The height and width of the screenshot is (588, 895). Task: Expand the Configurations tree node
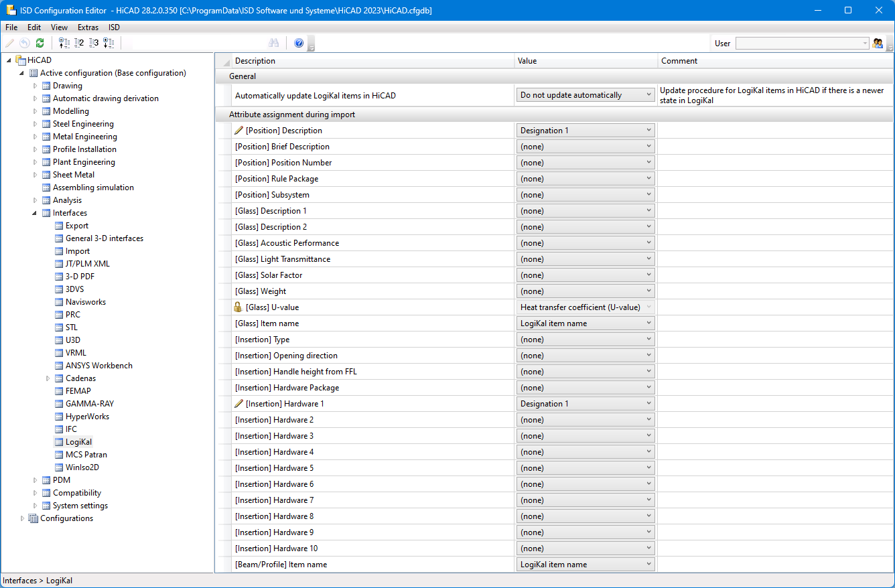pyautogui.click(x=23, y=518)
